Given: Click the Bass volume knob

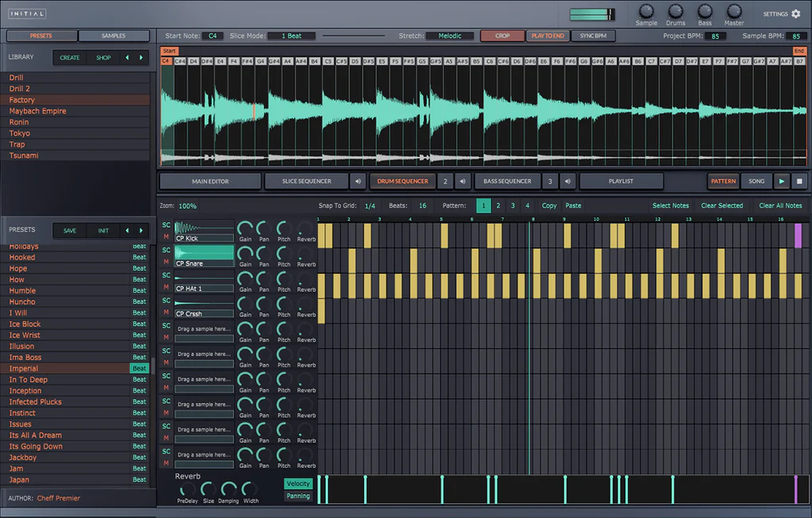Looking at the screenshot, I should click(705, 11).
